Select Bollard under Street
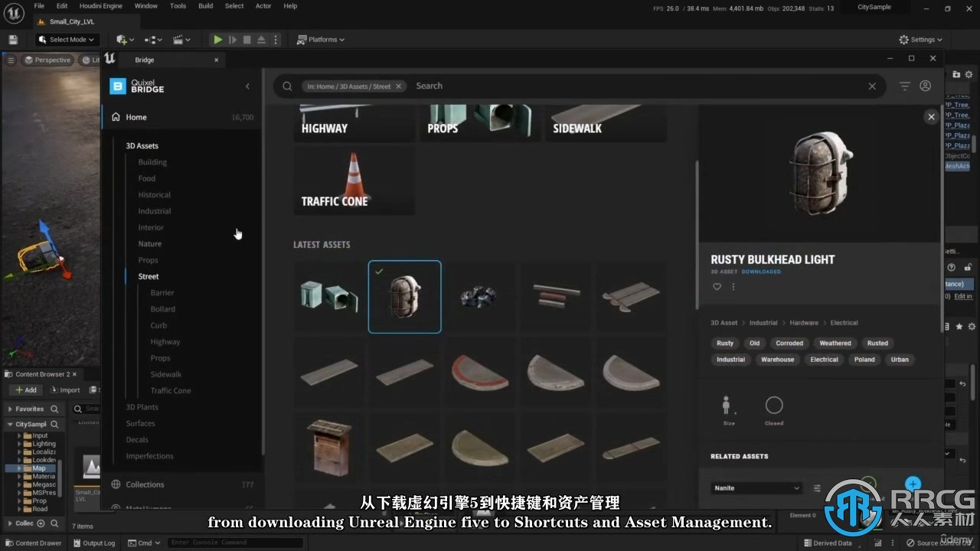 [x=163, y=309]
